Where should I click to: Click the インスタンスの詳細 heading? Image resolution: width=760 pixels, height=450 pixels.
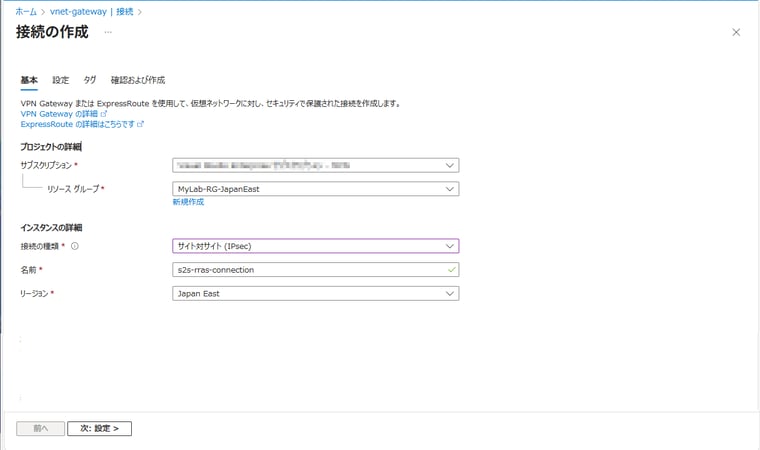click(x=51, y=227)
